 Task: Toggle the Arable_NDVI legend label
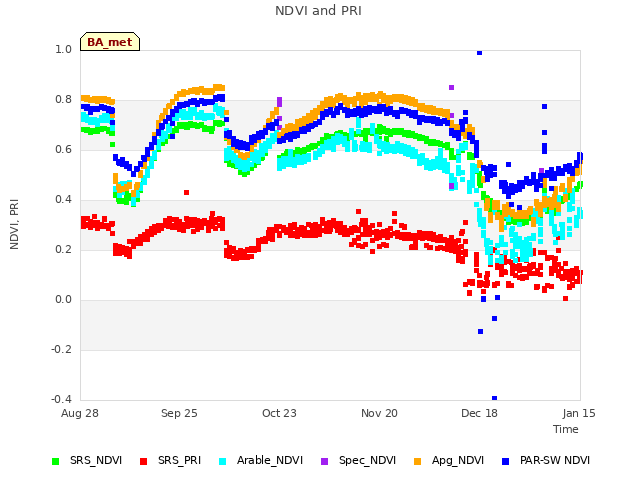tap(270, 460)
